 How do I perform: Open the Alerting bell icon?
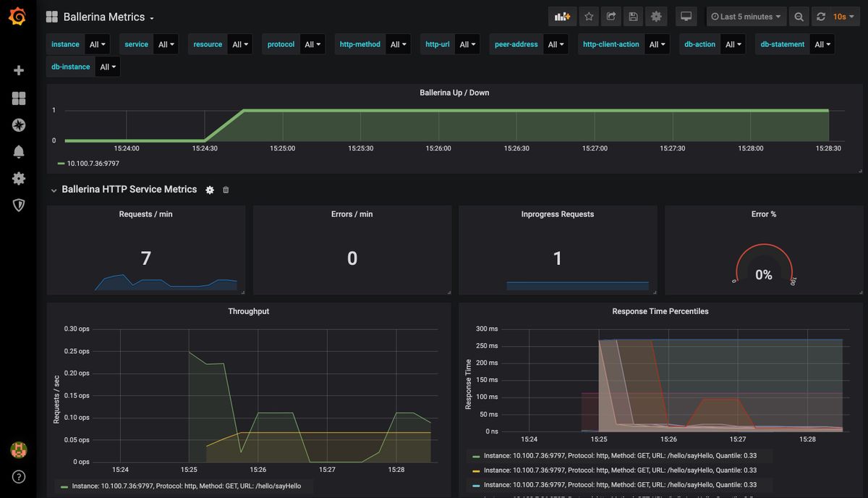point(19,151)
